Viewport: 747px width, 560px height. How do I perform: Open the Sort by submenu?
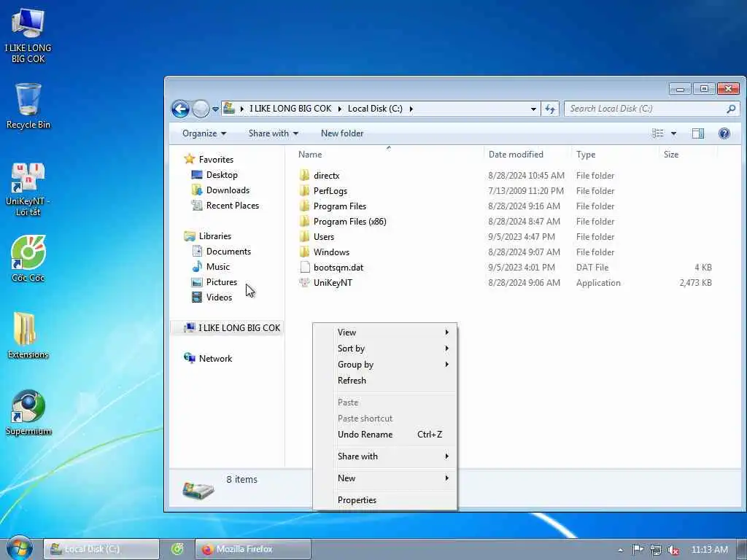point(384,349)
